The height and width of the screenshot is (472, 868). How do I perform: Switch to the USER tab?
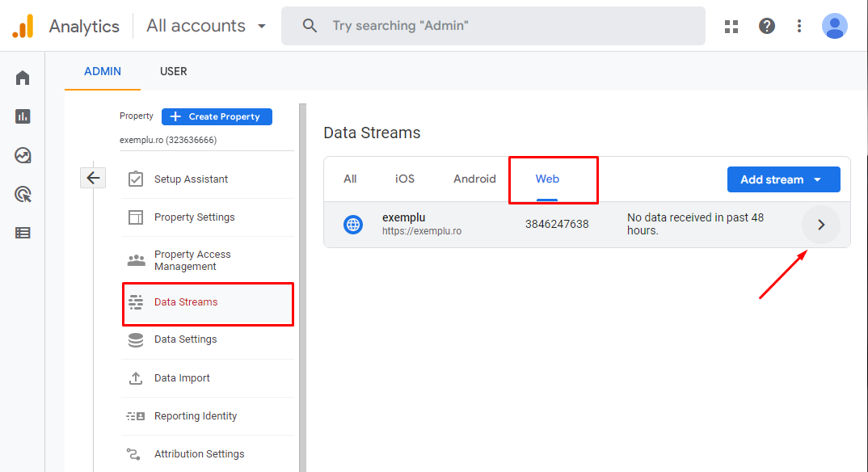pyautogui.click(x=173, y=71)
